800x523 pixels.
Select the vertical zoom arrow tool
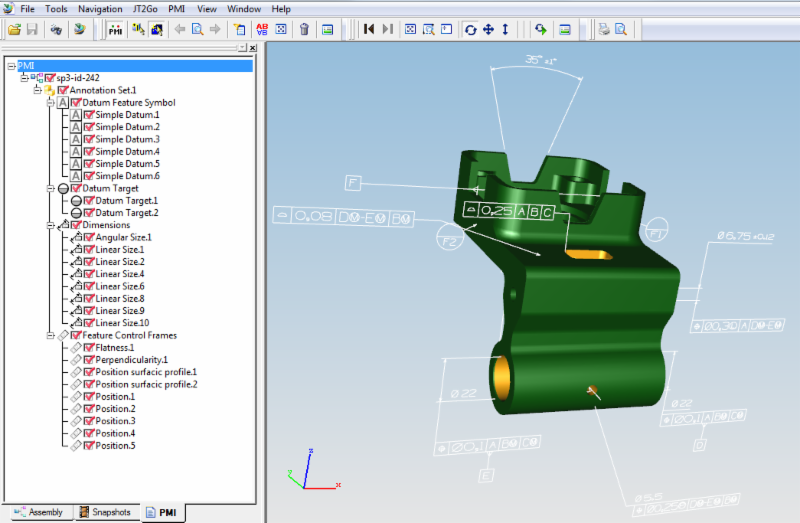pyautogui.click(x=505, y=30)
